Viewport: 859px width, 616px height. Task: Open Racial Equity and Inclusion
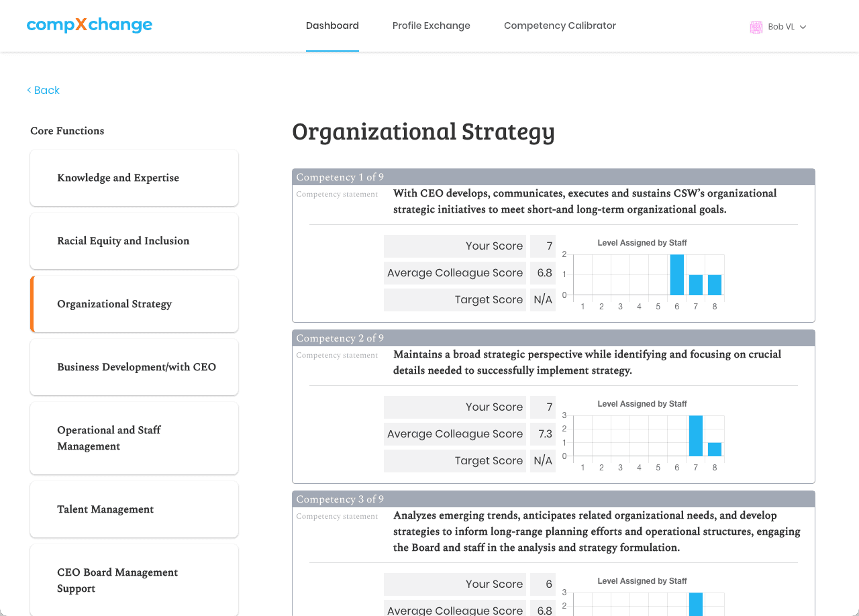pos(134,240)
